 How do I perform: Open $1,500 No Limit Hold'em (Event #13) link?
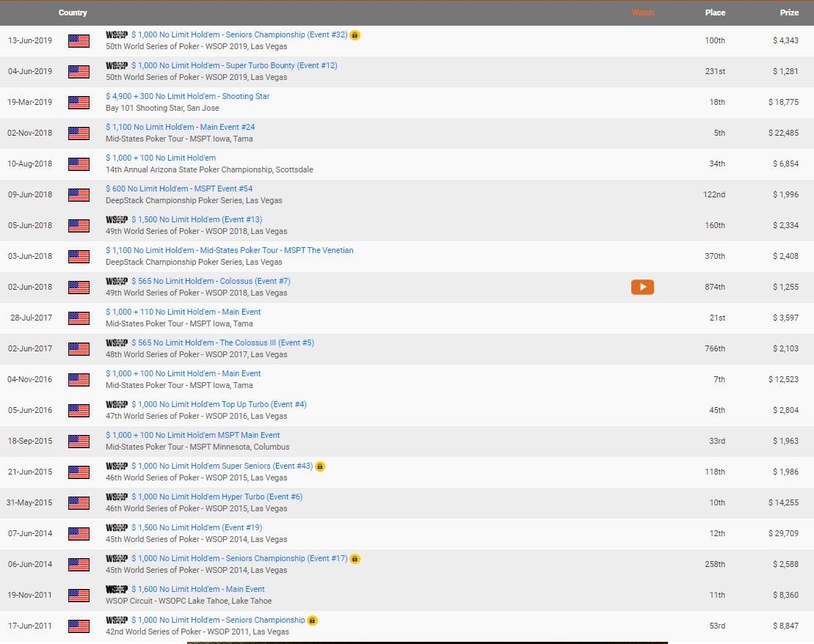197,219
